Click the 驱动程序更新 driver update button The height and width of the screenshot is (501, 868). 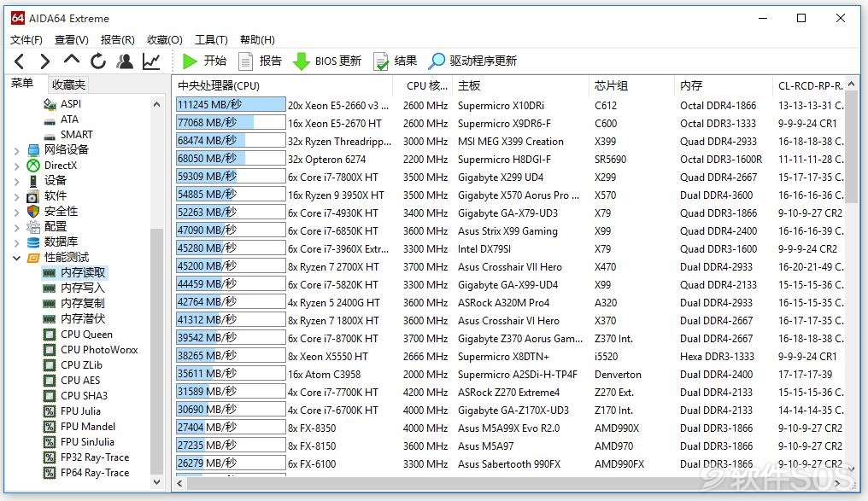click(x=472, y=61)
